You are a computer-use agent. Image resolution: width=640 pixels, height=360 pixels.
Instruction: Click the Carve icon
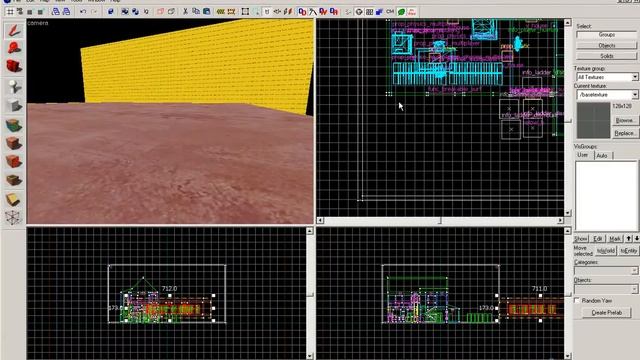[x=111, y=12]
